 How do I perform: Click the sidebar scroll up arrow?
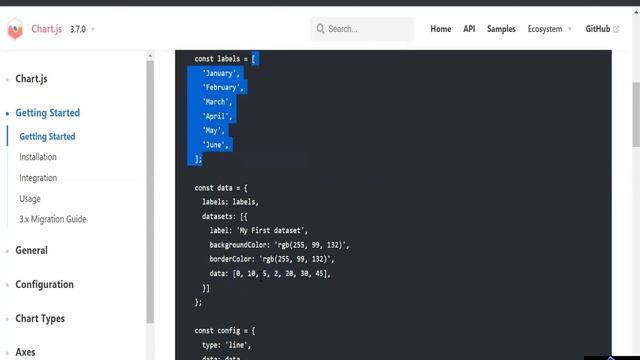pos(150,56)
